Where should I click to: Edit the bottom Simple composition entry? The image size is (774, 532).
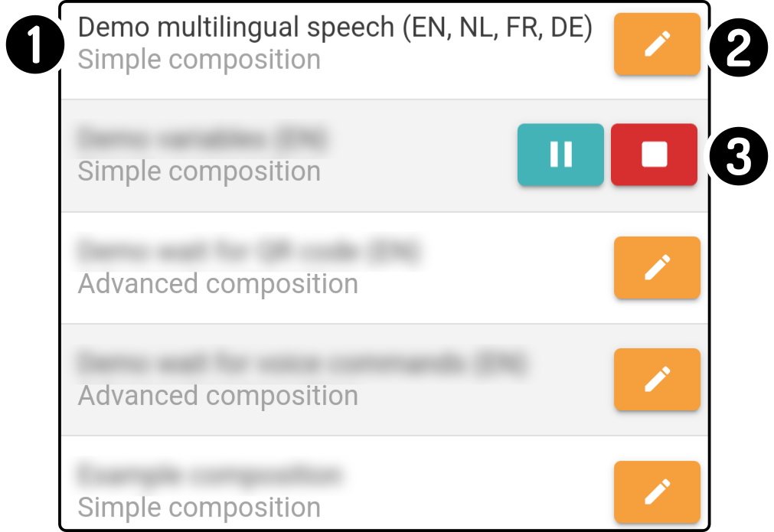(x=657, y=492)
